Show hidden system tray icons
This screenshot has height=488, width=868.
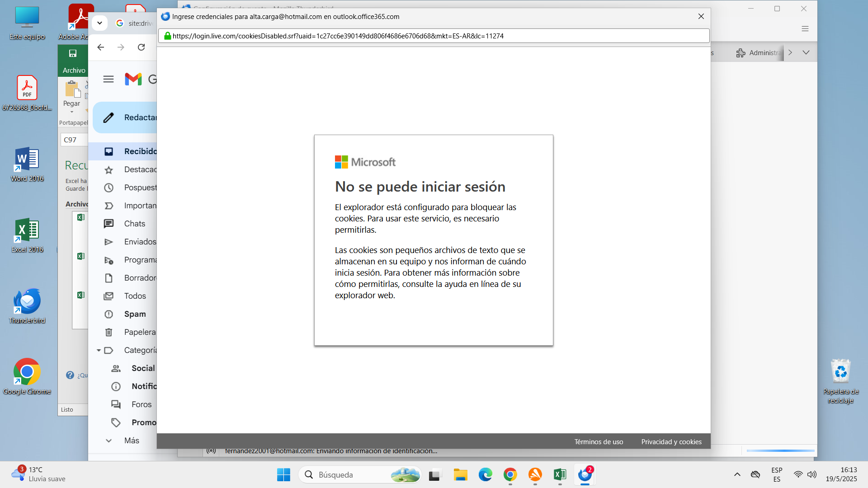click(x=737, y=474)
